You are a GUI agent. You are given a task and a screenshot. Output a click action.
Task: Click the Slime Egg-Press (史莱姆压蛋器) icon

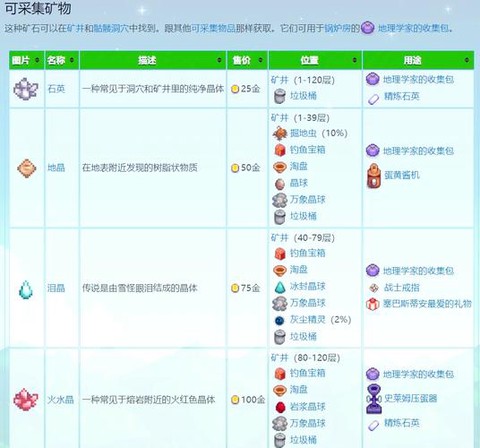[x=373, y=399]
